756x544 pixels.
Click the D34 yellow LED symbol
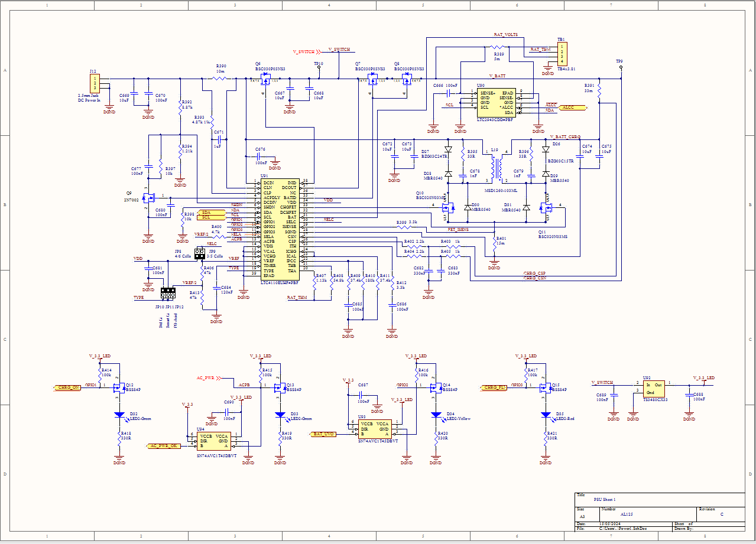(436, 415)
